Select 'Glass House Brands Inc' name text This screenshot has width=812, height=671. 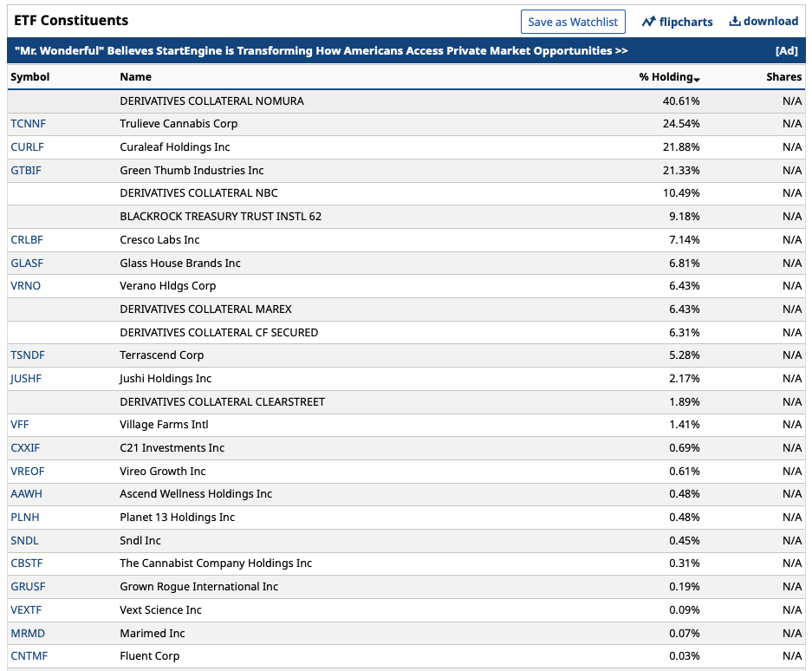pos(180,264)
